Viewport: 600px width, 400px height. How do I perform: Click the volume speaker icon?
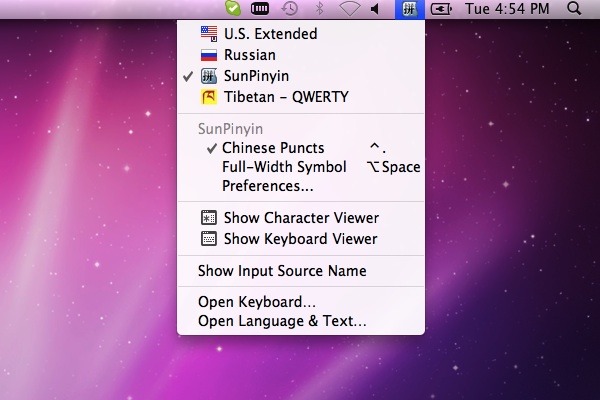(375, 8)
